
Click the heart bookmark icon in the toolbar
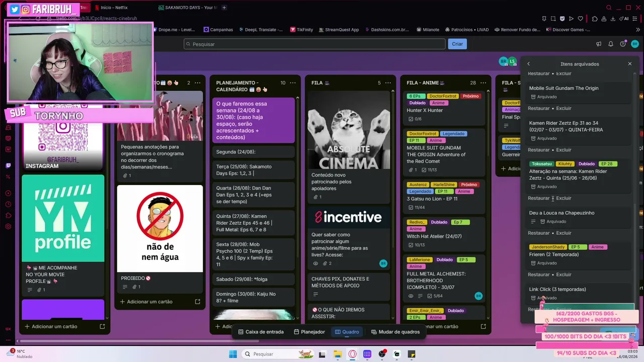[x=580, y=19]
